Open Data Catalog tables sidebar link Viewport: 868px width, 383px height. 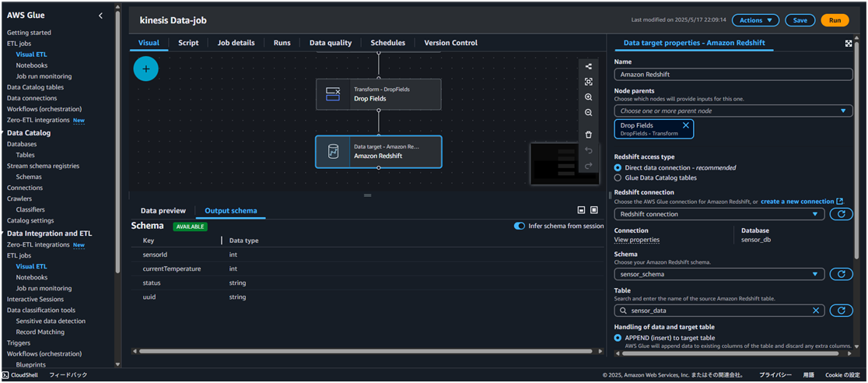click(x=35, y=87)
